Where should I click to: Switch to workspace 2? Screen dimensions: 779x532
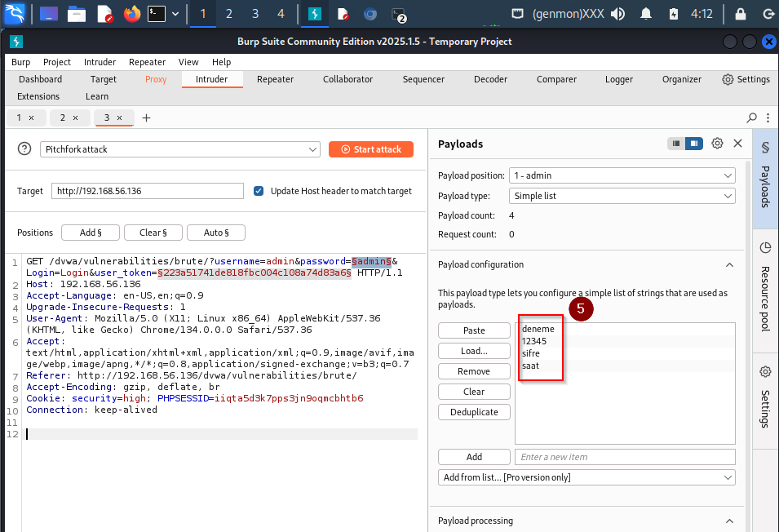229,14
